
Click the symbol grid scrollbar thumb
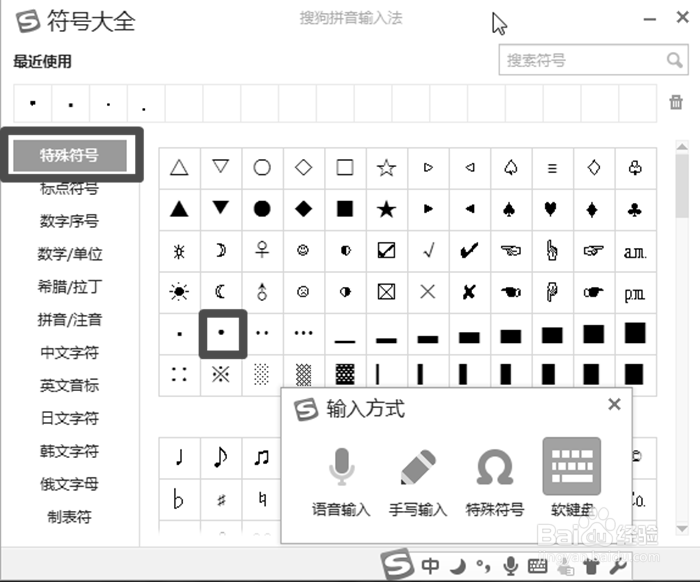coord(682,185)
